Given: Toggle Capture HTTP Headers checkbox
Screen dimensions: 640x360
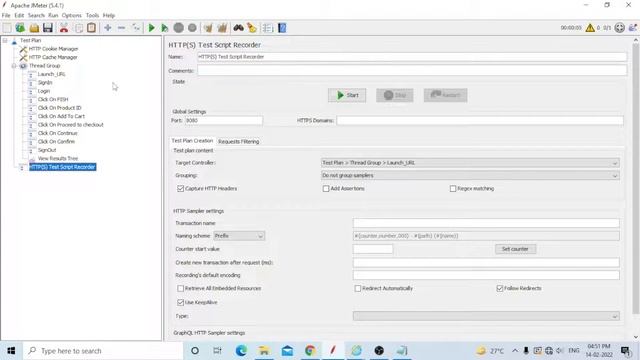Looking at the screenshot, I should 180,189.
